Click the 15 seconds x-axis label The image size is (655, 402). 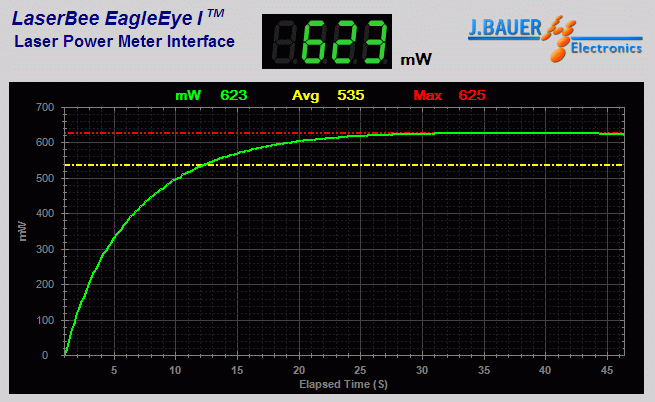[x=237, y=370]
